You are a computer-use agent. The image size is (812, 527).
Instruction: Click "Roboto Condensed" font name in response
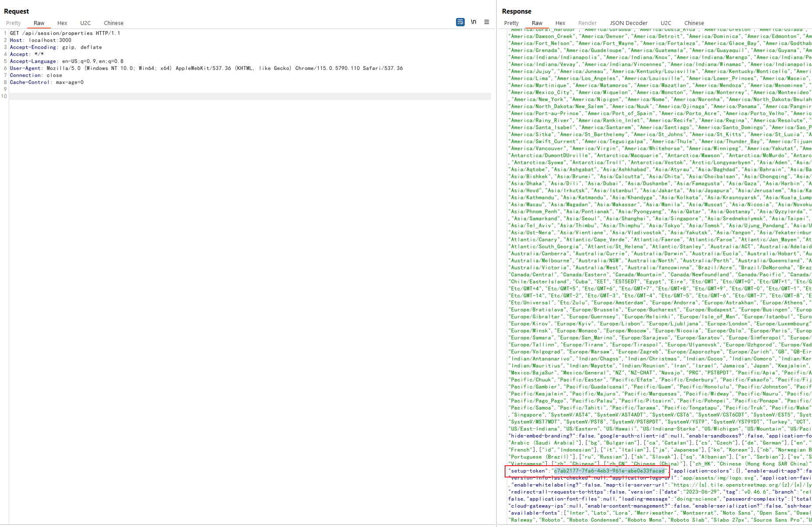[x=596, y=520]
